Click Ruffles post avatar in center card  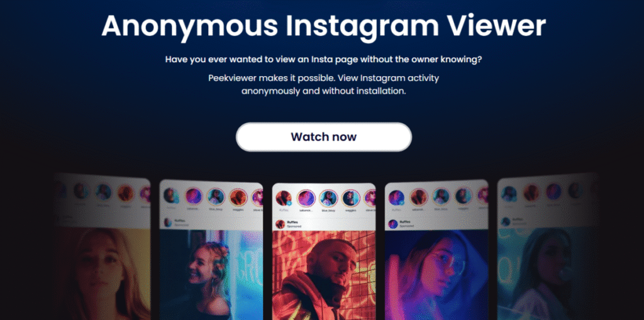click(x=280, y=224)
